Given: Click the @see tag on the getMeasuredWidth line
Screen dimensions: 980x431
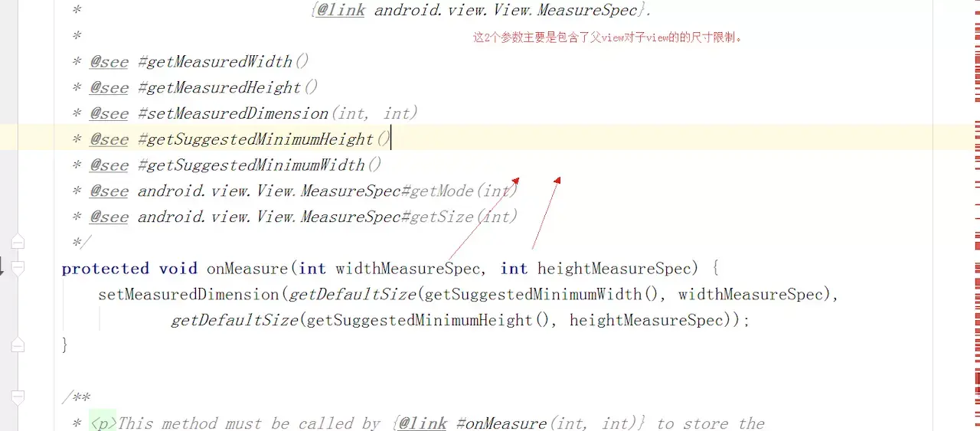Looking at the screenshot, I should [109, 62].
